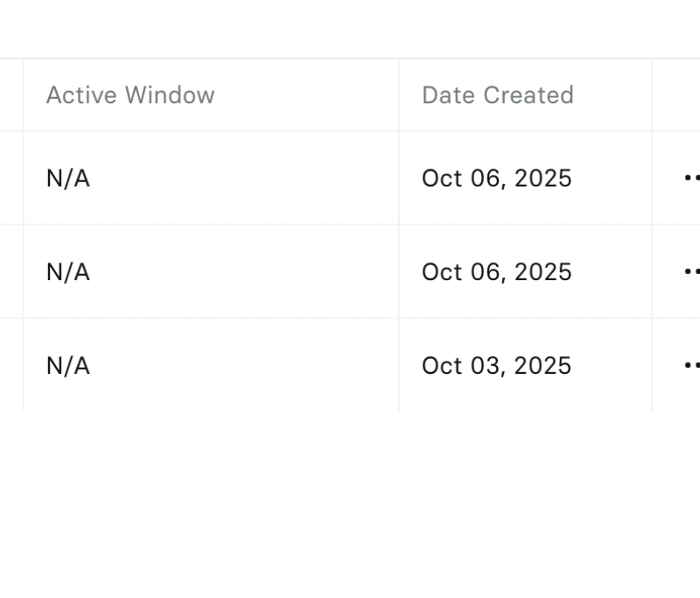
Task: Click the Date Created column header
Action: 497,95
